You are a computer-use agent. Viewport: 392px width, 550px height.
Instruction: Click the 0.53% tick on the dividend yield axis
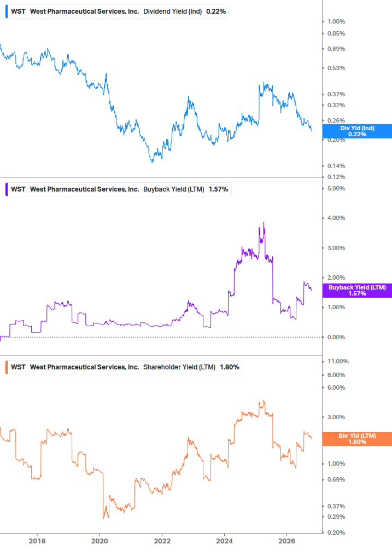(336, 68)
